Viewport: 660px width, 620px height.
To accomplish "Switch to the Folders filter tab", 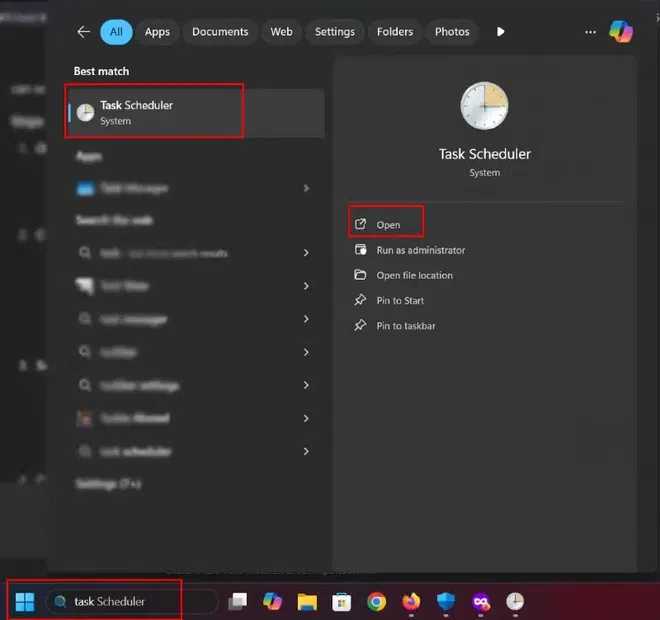I will [394, 32].
